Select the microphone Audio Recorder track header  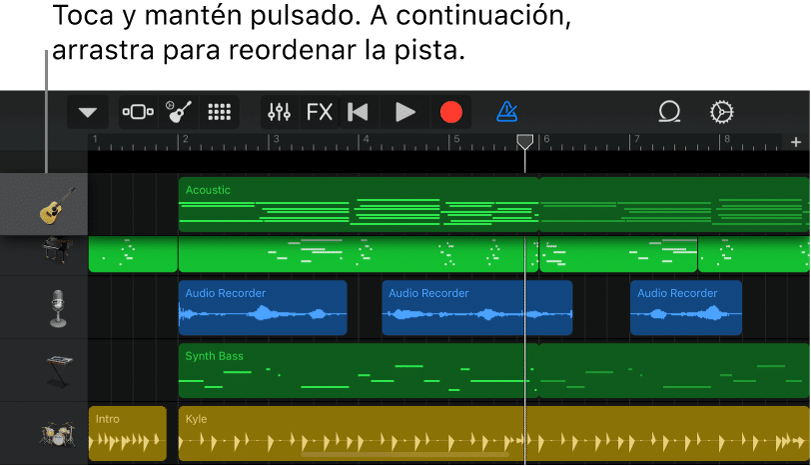(44, 308)
